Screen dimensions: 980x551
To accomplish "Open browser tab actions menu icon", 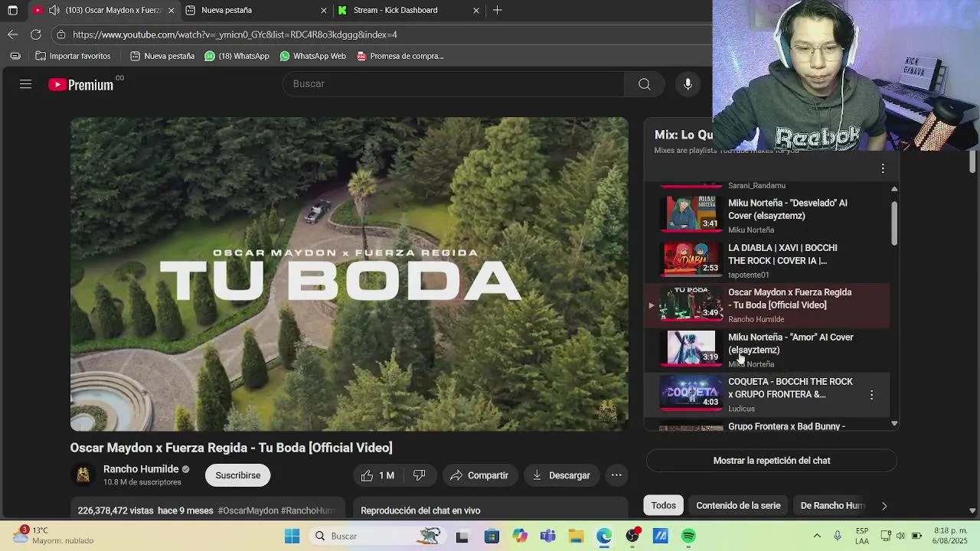I will [12, 10].
